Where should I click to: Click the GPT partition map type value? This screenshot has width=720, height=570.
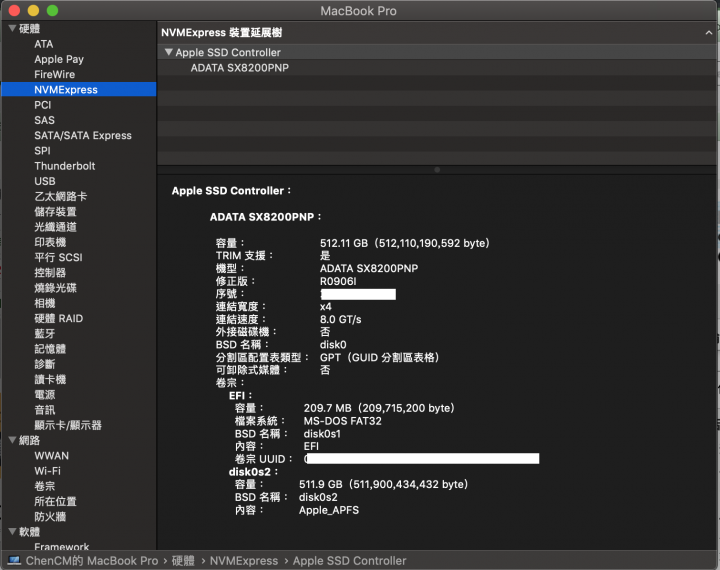click(x=380, y=357)
